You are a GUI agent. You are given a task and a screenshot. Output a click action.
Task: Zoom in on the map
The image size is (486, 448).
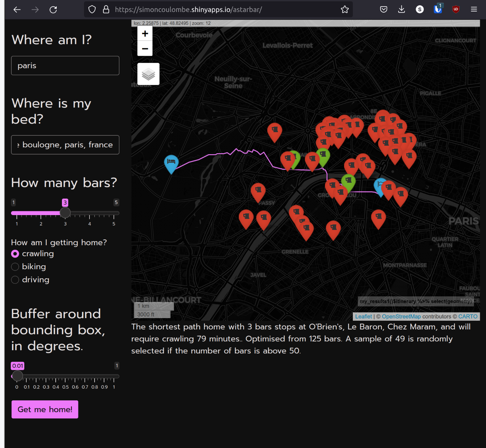click(145, 33)
